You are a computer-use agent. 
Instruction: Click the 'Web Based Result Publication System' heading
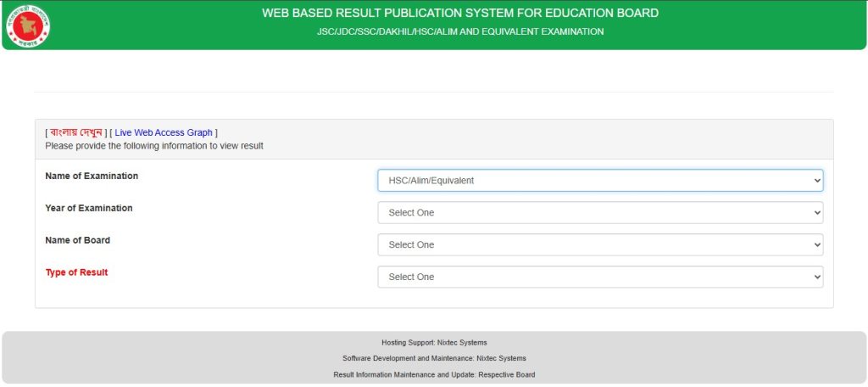[x=460, y=13]
